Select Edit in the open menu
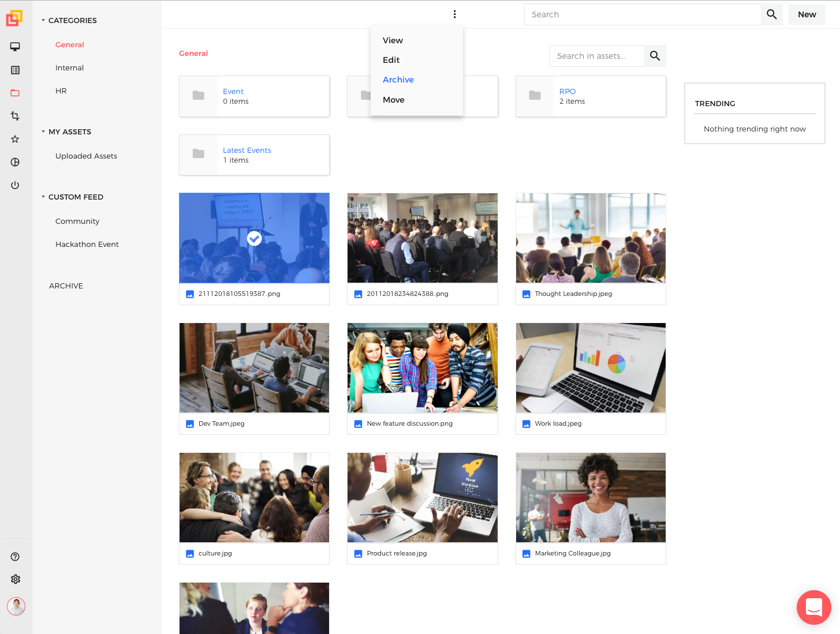 coord(391,60)
